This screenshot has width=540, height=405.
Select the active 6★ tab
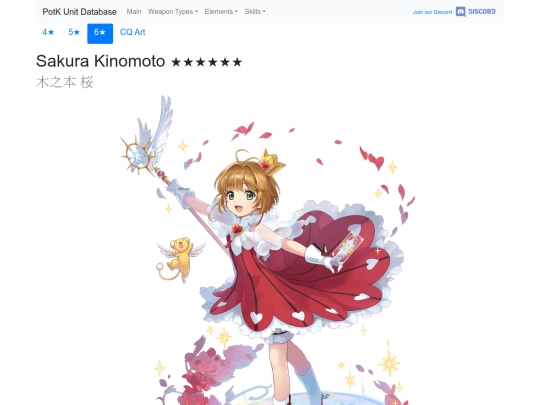(100, 33)
